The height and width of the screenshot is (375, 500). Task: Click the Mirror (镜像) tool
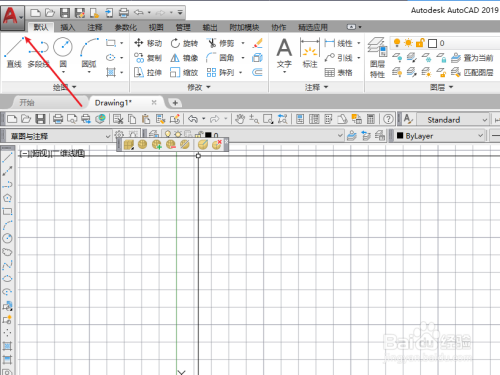[x=184, y=58]
